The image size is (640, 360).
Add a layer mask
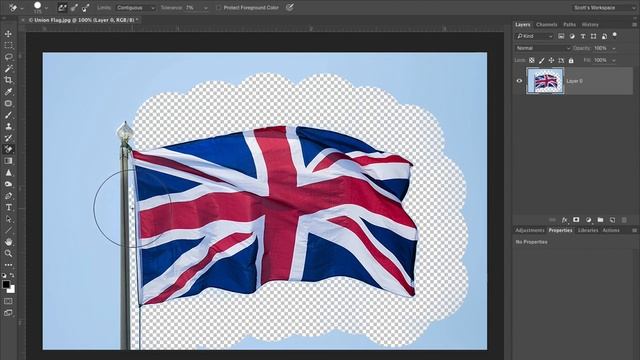(x=576, y=220)
